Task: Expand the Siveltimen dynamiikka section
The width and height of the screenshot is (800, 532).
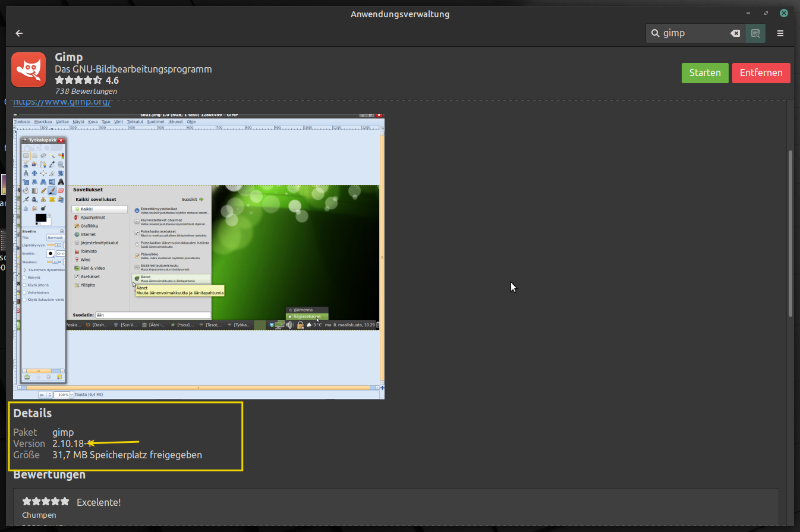Action: click(25, 269)
